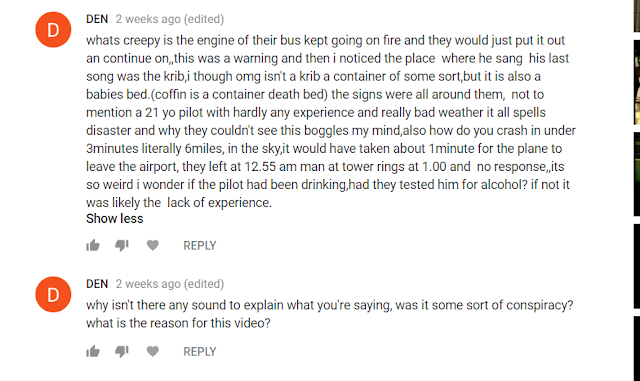Open the second comment's '2 weeks ago (edited)' timestamp
Viewport: 640px width, 381px height.
(170, 284)
